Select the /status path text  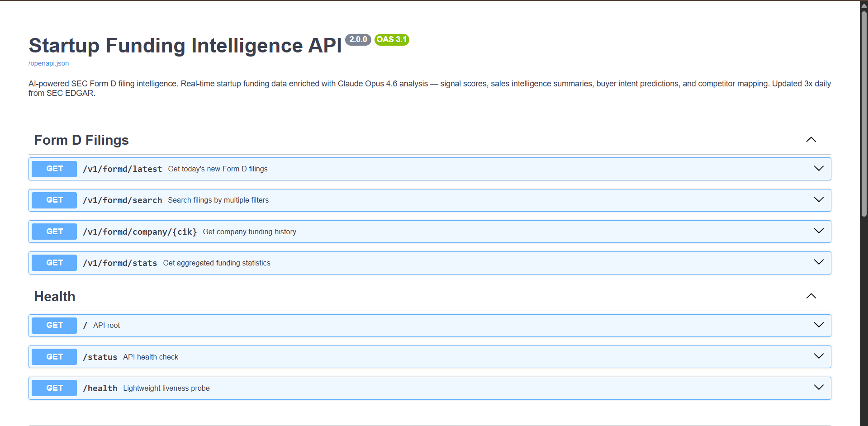coord(100,357)
